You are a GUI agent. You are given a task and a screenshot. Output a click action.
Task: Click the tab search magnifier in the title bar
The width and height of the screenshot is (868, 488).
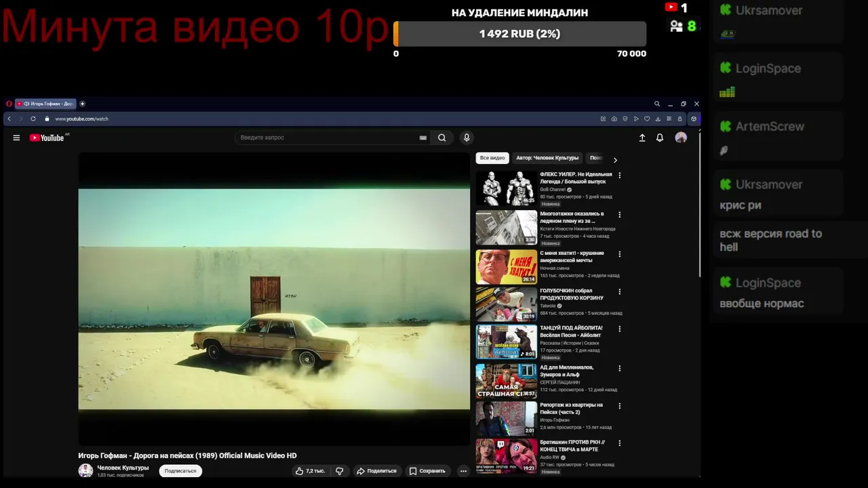tap(657, 104)
